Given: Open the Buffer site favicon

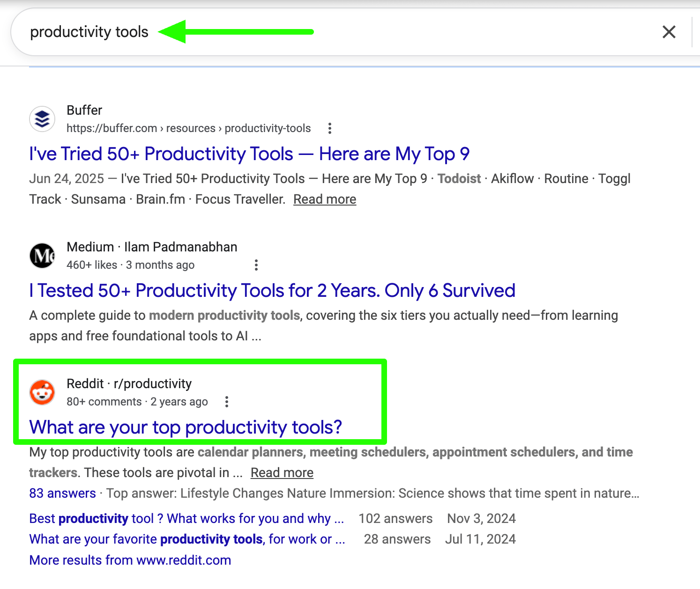Looking at the screenshot, I should [x=42, y=119].
